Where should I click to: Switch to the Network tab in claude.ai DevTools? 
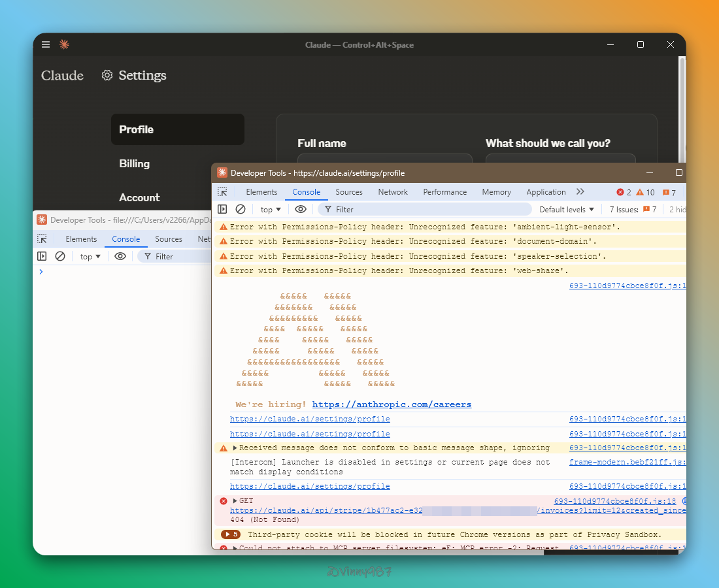click(393, 192)
